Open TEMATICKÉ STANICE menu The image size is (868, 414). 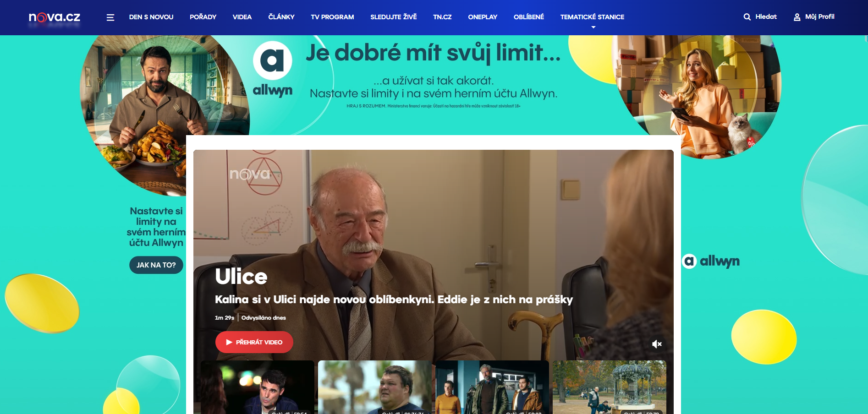(592, 17)
